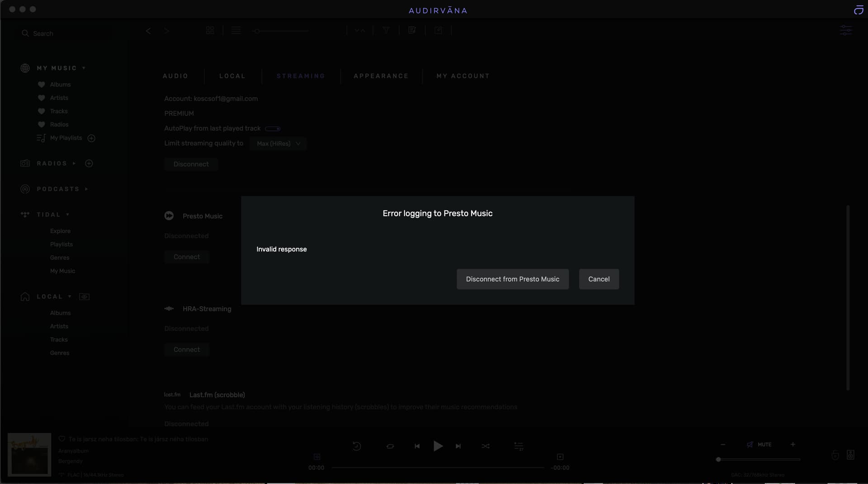Open Tidal Playlists
The width and height of the screenshot is (868, 484).
(x=61, y=244)
